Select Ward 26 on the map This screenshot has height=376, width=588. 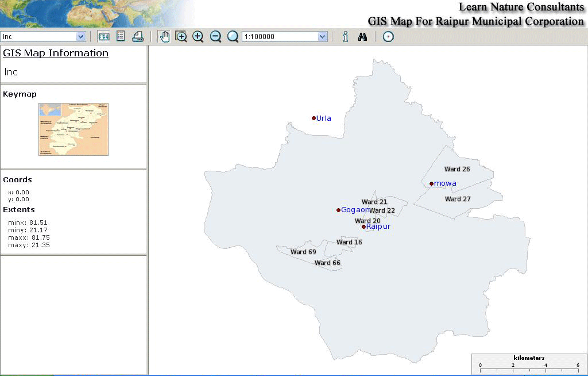457,169
